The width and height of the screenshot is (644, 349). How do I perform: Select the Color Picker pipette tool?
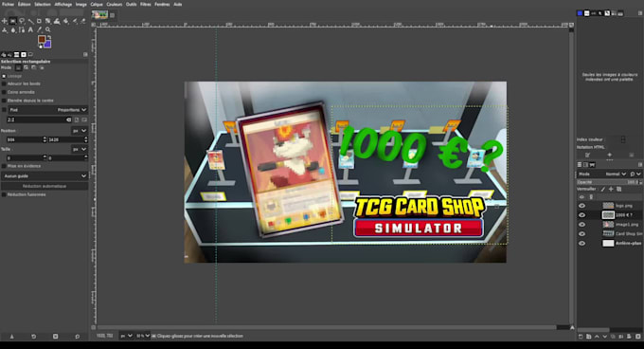(40, 29)
